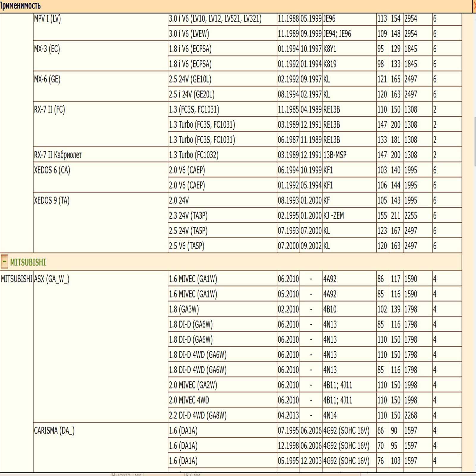Screen dimensions: 476x476
Task: Select the XEDOS 6 (CA) model cell
Action: pyautogui.click(x=52, y=170)
